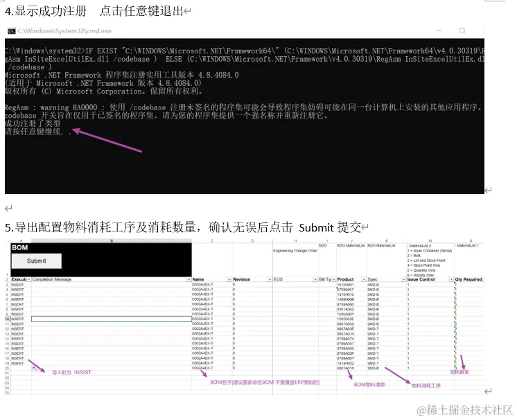Click the Qty Required header cell
The height and width of the screenshot is (420, 517).
[469, 279]
